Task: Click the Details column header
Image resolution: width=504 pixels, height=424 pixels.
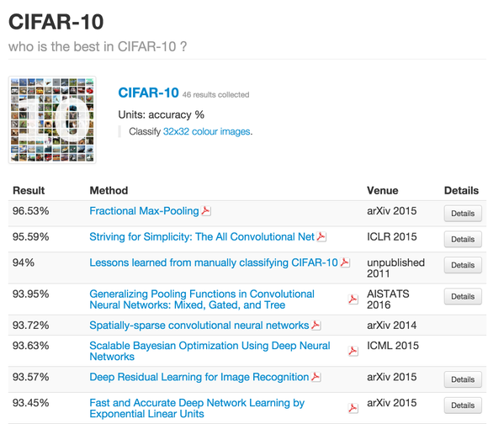Action: (x=461, y=191)
